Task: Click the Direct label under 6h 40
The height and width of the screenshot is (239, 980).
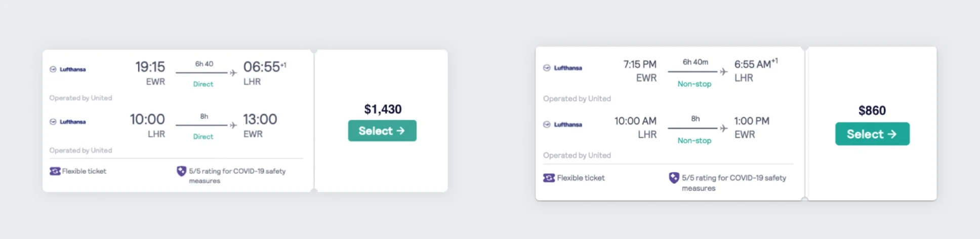Action: click(x=203, y=84)
